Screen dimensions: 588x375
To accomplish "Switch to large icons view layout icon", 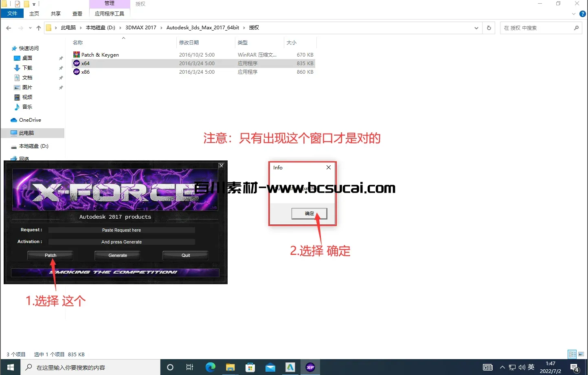I will pyautogui.click(x=581, y=354).
